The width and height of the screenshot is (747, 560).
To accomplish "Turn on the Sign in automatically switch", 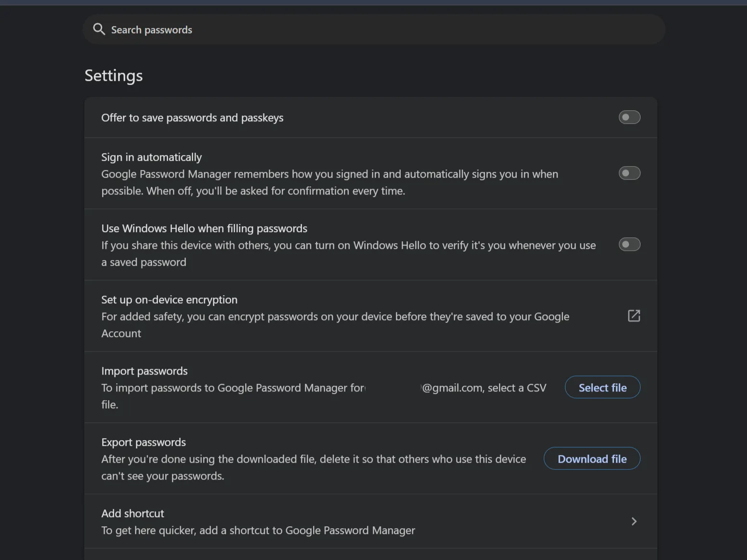I will coord(629,173).
